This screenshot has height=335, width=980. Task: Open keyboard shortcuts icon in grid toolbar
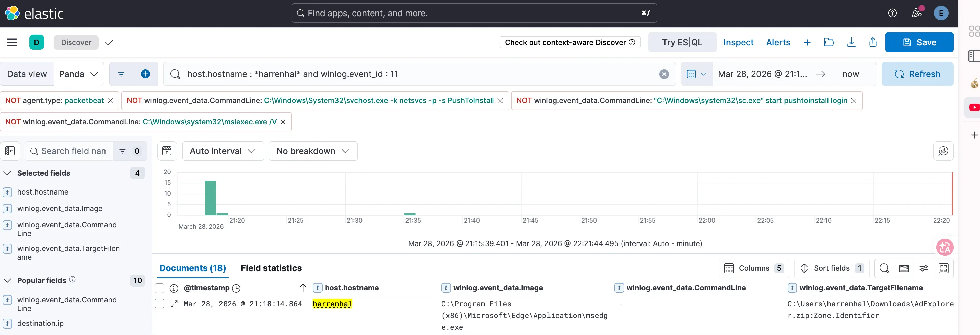tap(904, 268)
